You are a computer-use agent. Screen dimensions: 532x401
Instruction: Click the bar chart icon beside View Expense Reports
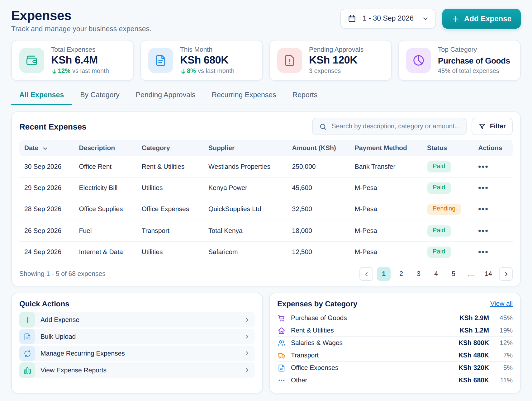(x=27, y=370)
